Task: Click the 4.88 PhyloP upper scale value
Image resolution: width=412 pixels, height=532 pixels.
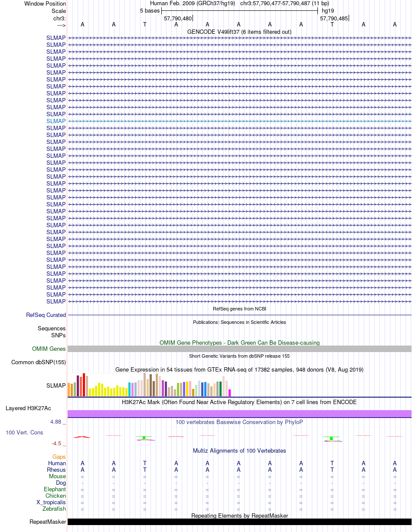Action: 56,421
